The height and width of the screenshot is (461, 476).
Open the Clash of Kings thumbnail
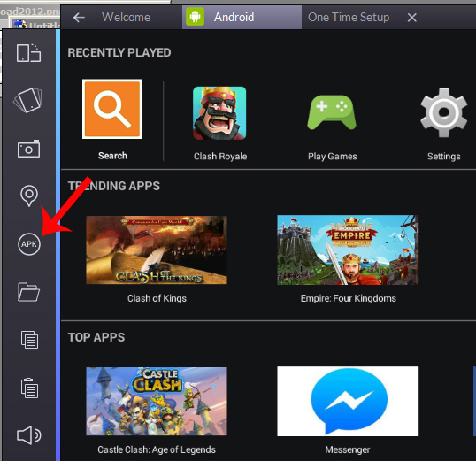[x=157, y=250]
